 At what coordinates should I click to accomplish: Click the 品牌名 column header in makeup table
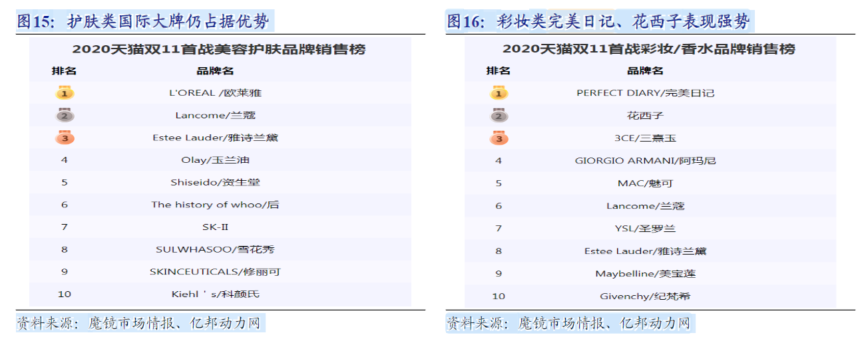(645, 71)
